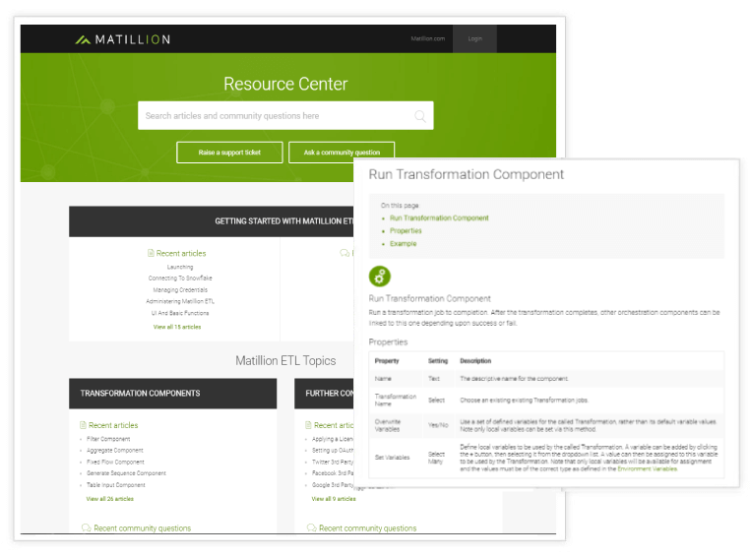
Task: Click chat icon beside Transformation community questions
Action: click(x=87, y=528)
